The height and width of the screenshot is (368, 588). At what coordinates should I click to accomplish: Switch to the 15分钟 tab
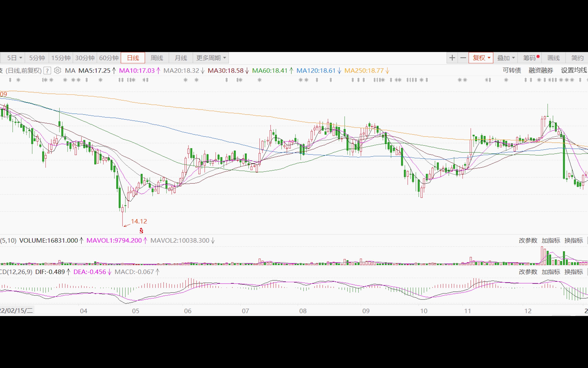[61, 58]
